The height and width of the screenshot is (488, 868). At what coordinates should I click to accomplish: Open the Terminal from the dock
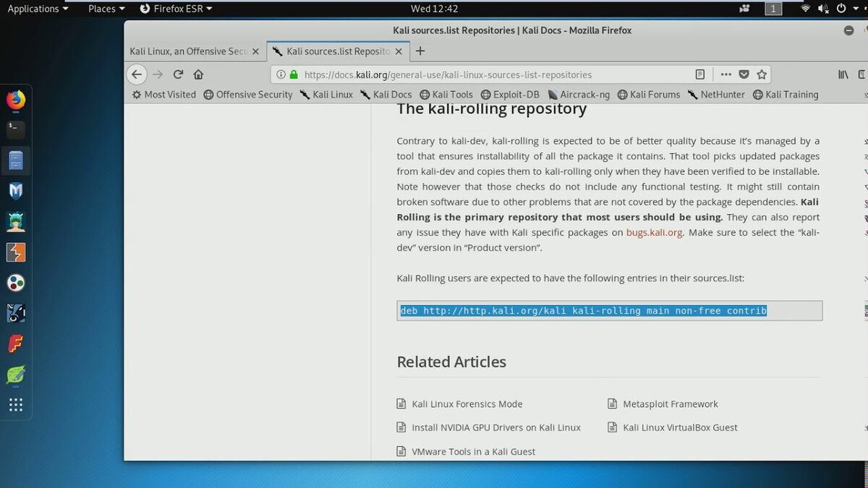pyautogui.click(x=16, y=129)
